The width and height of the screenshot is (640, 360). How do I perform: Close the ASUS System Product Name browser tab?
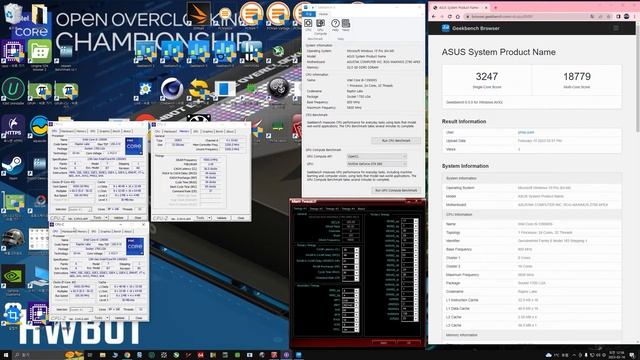[x=485, y=7]
